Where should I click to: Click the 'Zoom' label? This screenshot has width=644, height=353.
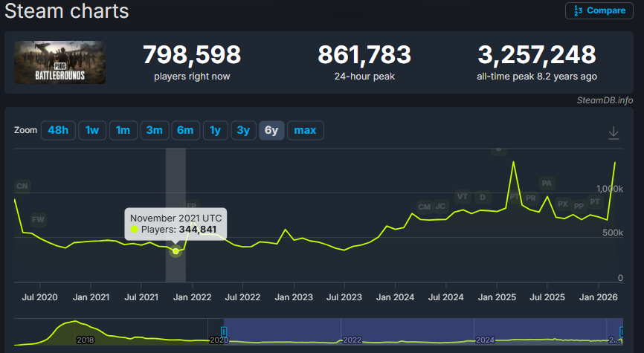25,130
